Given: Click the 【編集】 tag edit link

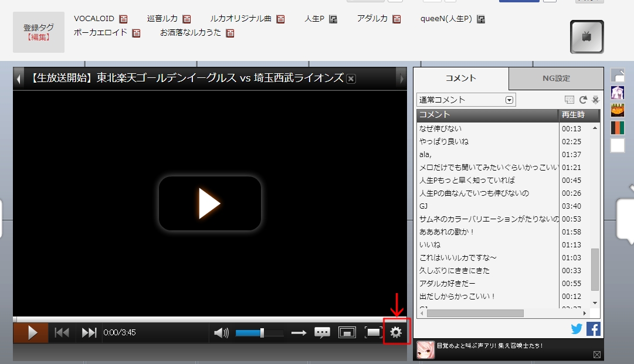Looking at the screenshot, I should coord(39,37).
